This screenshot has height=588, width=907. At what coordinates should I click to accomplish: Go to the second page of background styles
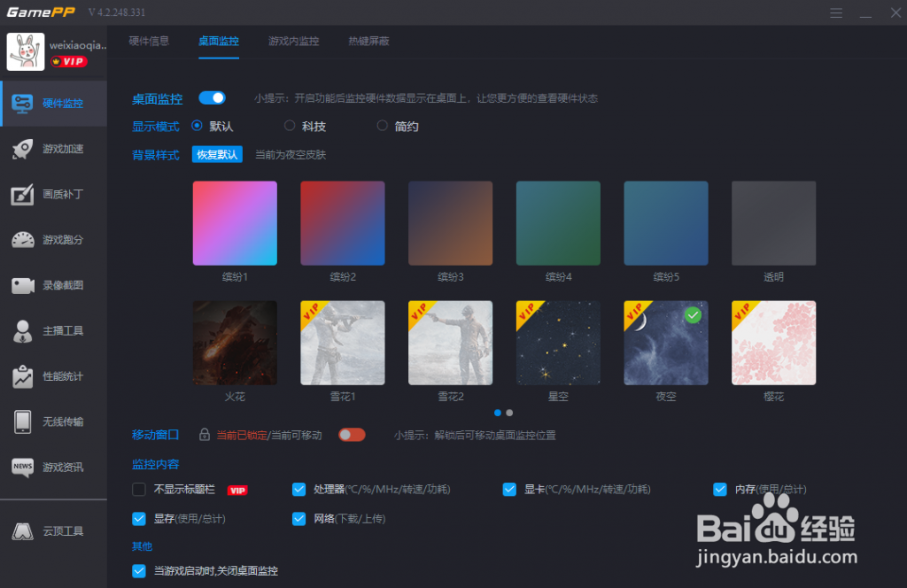point(508,412)
